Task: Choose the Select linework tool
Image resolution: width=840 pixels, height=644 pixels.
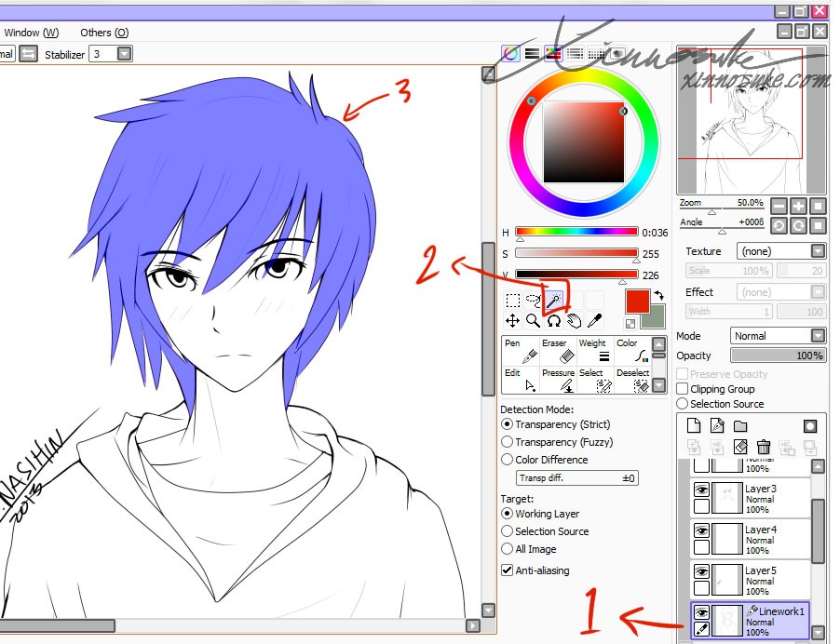Action: (595, 380)
